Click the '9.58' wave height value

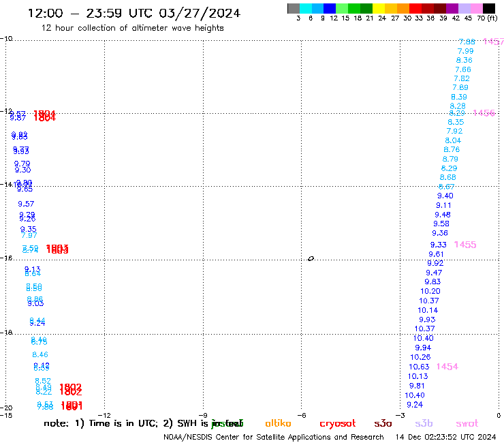pyautogui.click(x=441, y=224)
